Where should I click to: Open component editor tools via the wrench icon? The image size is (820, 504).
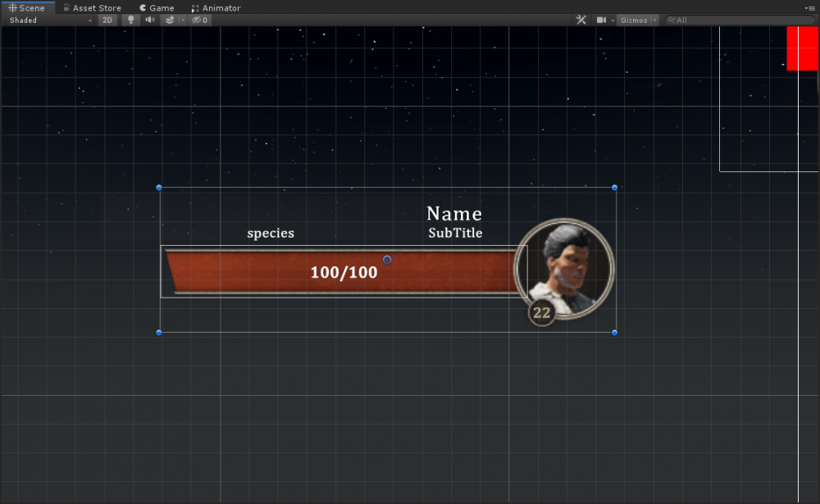581,20
